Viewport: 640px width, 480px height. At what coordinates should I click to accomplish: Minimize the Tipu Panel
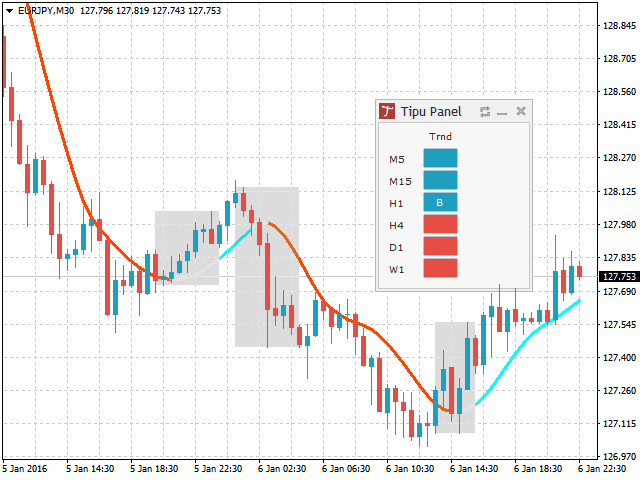503,111
